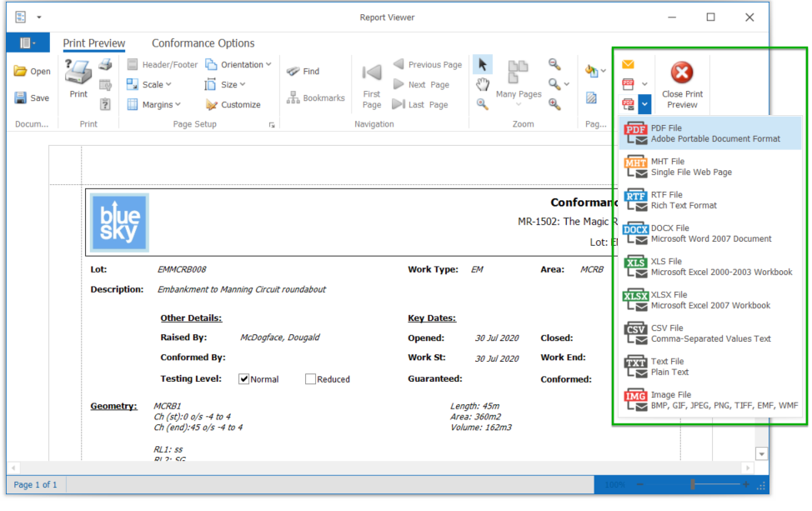Click the Close Print Preview icon
This screenshot has width=812, height=511.
click(682, 73)
